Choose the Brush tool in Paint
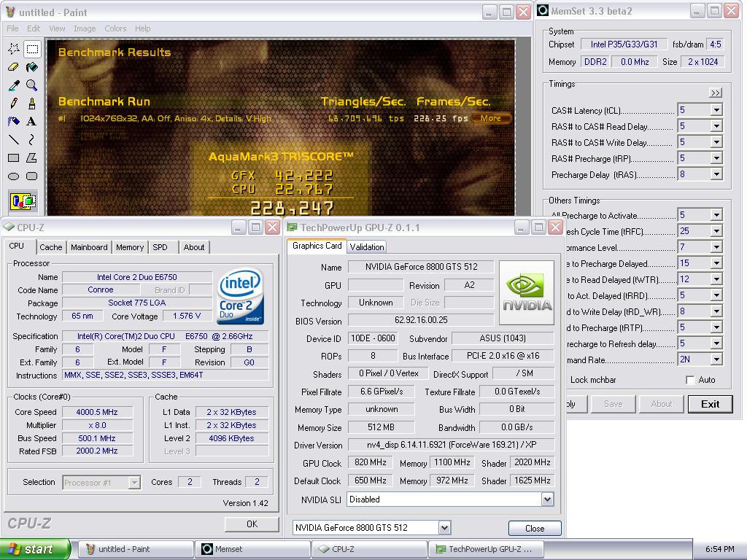Viewport: 747px width, 560px height. (32, 104)
